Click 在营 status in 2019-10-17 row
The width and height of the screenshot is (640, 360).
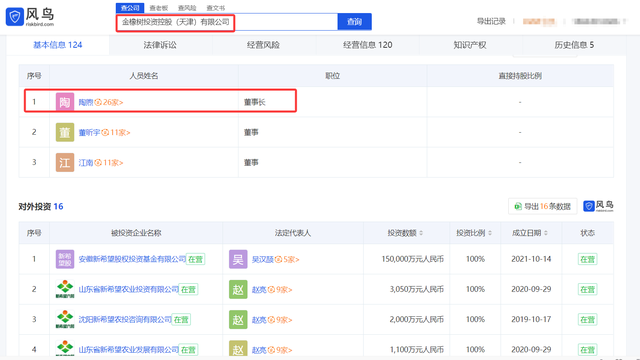pyautogui.click(x=587, y=320)
